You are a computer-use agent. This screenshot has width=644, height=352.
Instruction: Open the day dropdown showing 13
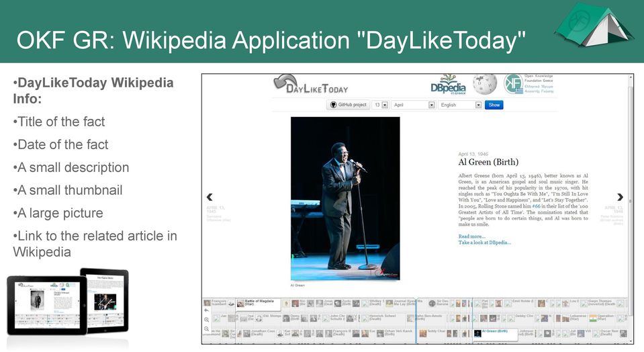point(380,105)
